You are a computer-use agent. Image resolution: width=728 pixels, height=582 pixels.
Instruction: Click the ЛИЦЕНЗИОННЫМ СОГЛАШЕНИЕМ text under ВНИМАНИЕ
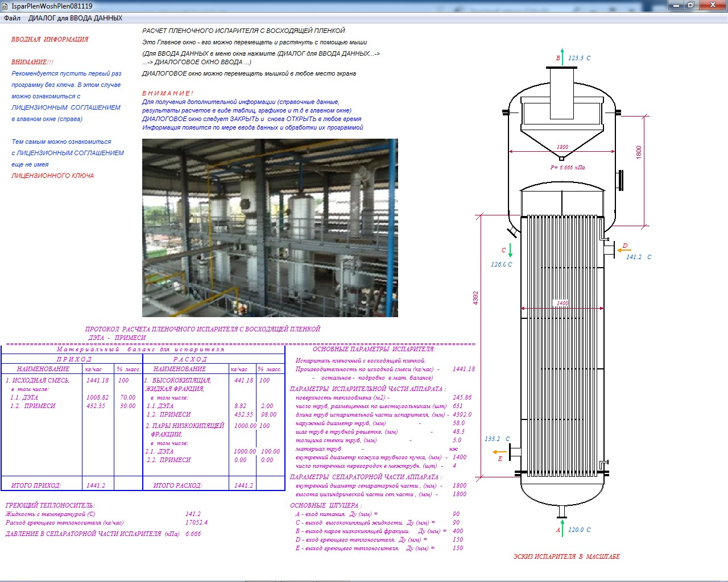pos(66,107)
